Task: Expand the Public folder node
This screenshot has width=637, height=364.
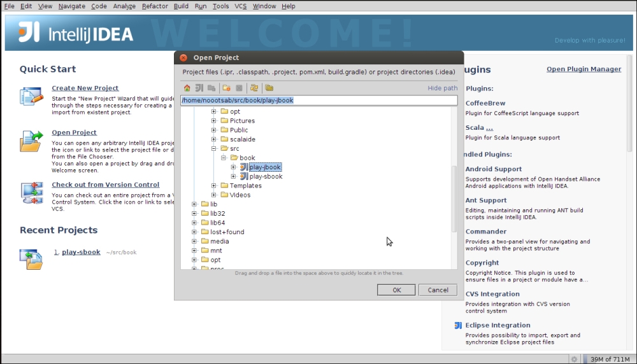Action: [x=213, y=130]
